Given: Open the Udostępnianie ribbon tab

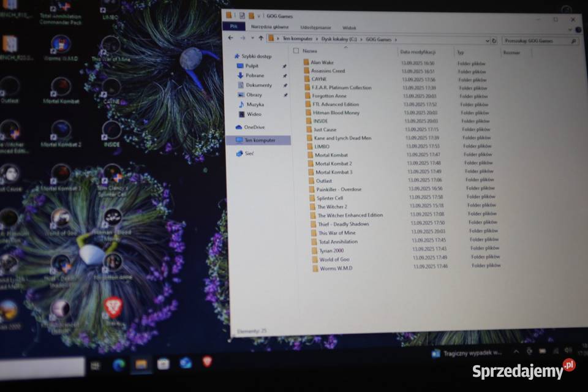Looking at the screenshot, I should (315, 28).
